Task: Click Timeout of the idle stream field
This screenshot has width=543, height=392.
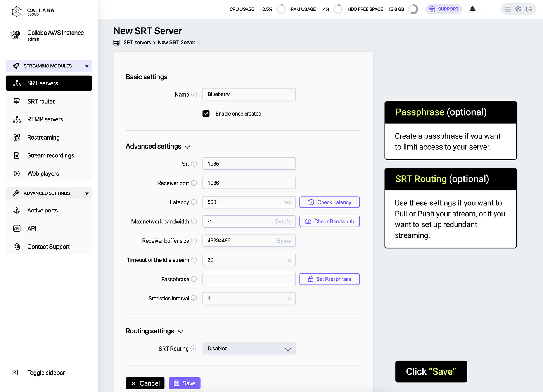Action: 249,260
